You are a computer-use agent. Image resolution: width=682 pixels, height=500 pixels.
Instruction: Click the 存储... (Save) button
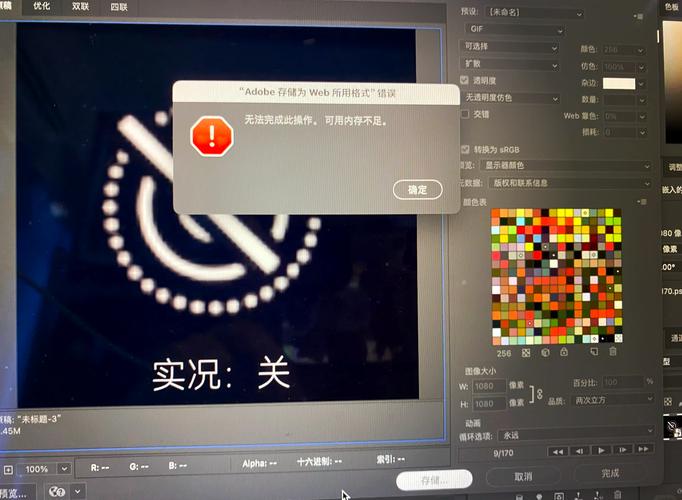click(434, 480)
